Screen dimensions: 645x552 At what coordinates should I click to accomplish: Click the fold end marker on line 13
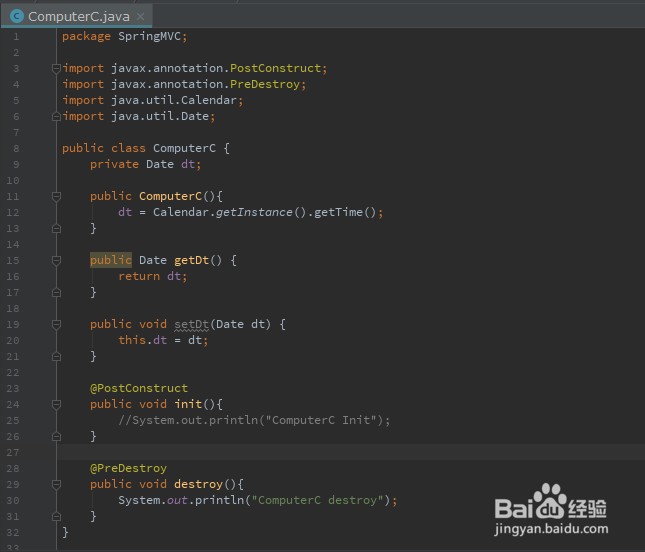point(57,229)
